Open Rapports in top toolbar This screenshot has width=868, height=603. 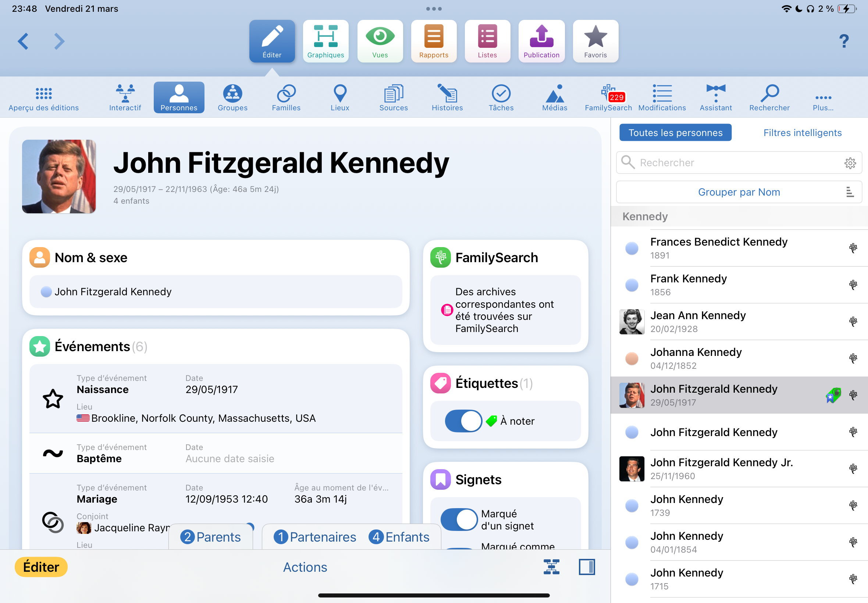(x=433, y=41)
